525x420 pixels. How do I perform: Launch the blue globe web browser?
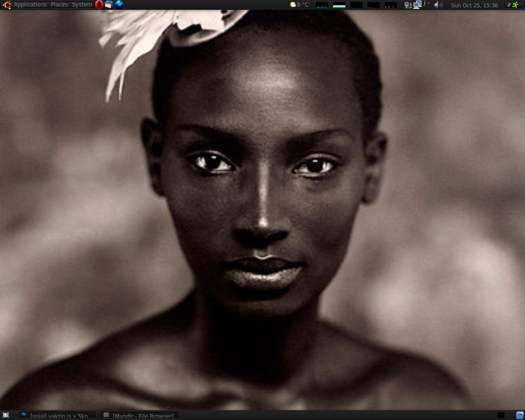tap(119, 5)
